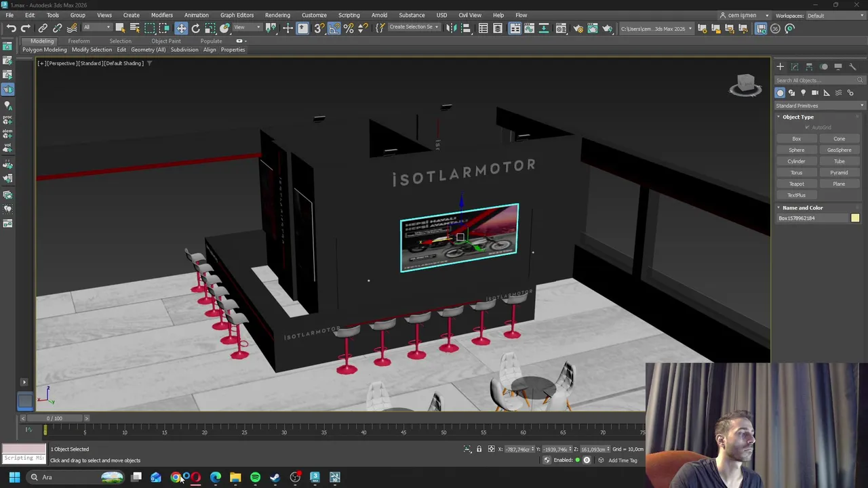Click the Sphere primitive button
868x488 pixels.
point(797,150)
